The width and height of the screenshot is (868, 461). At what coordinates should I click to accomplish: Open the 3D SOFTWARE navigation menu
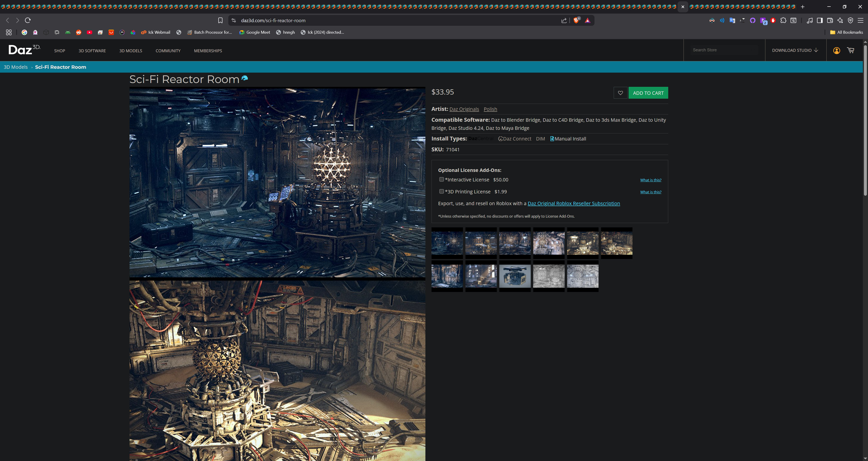coord(92,51)
